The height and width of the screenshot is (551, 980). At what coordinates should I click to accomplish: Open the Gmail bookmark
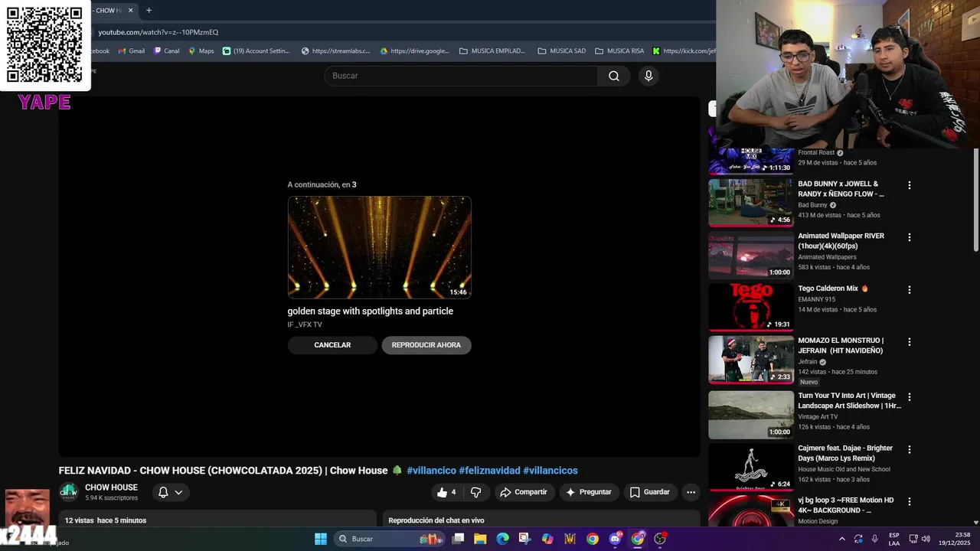[131, 51]
